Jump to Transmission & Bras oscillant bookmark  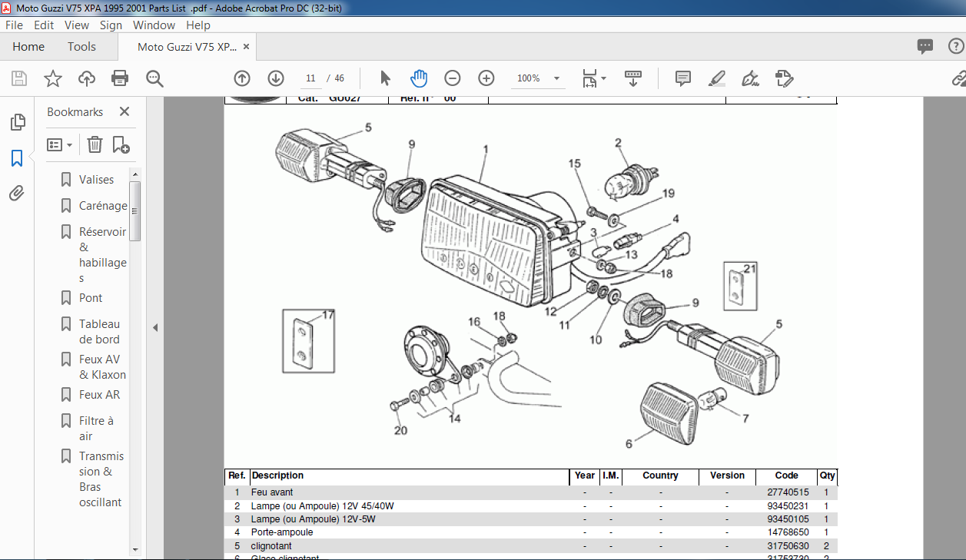[101, 479]
